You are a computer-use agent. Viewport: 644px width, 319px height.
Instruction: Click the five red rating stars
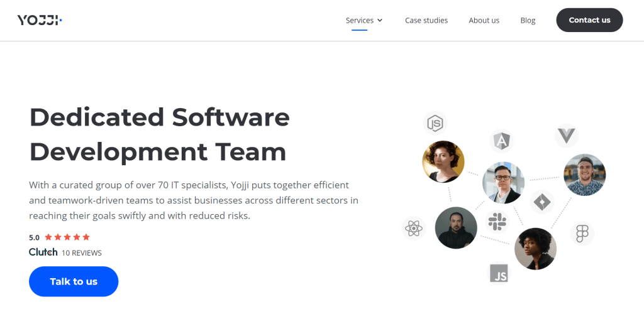67,237
